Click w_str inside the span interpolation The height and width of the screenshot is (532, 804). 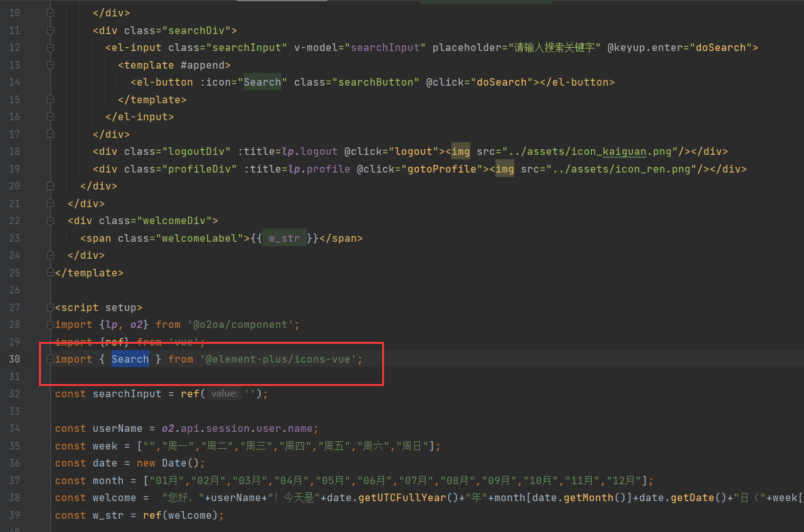(285, 238)
